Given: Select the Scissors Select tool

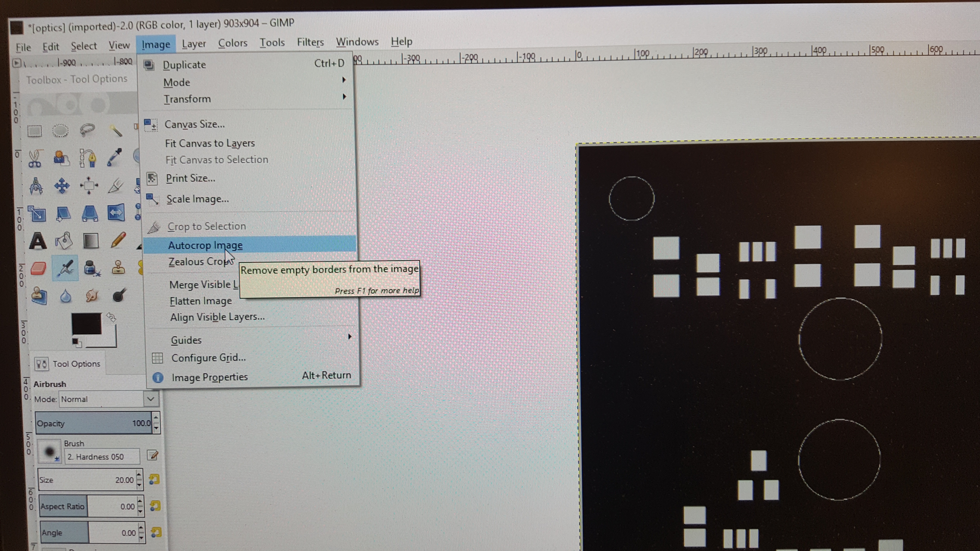Looking at the screenshot, I should click(35, 159).
